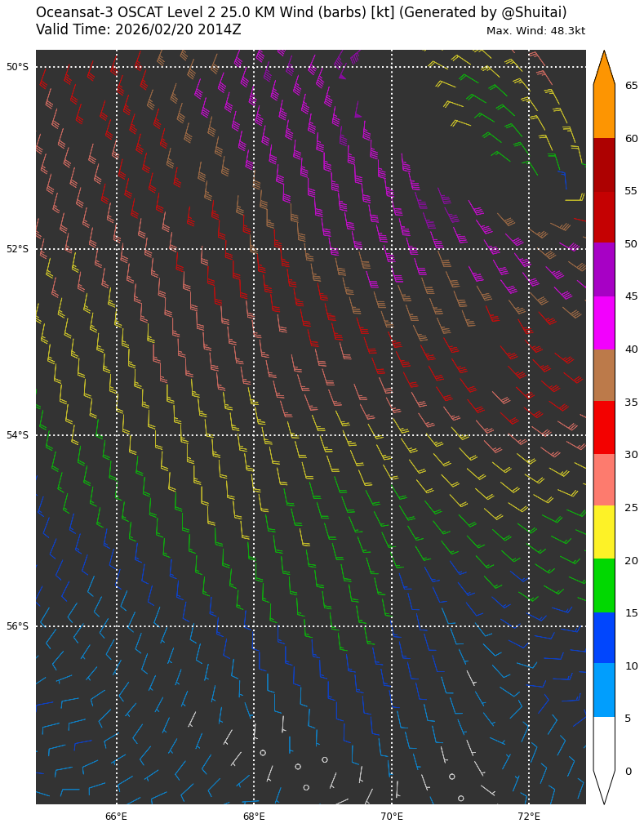The width and height of the screenshot is (644, 828).
Task: Click the green 15–20 kt colorbar band
Action: (603, 585)
